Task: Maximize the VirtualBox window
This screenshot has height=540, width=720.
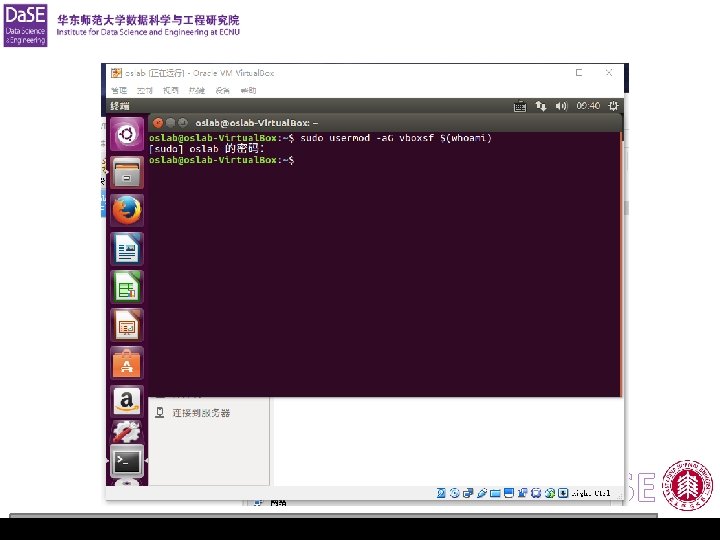Action: click(x=579, y=73)
